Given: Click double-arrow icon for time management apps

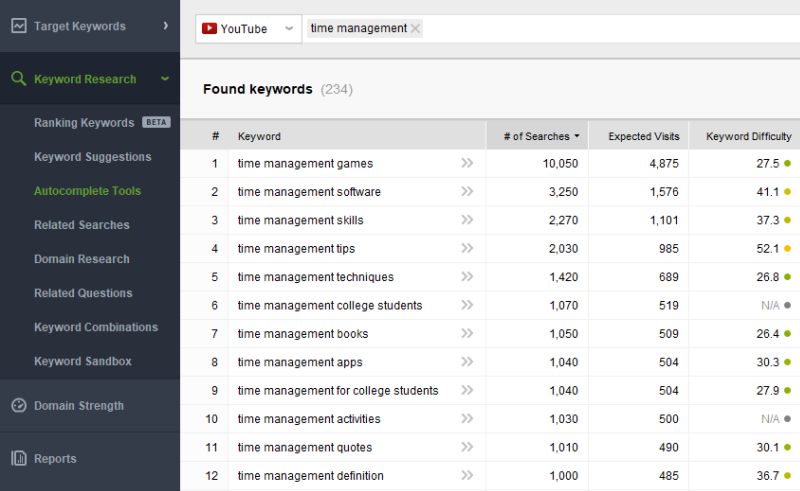Looking at the screenshot, I should [x=467, y=362].
